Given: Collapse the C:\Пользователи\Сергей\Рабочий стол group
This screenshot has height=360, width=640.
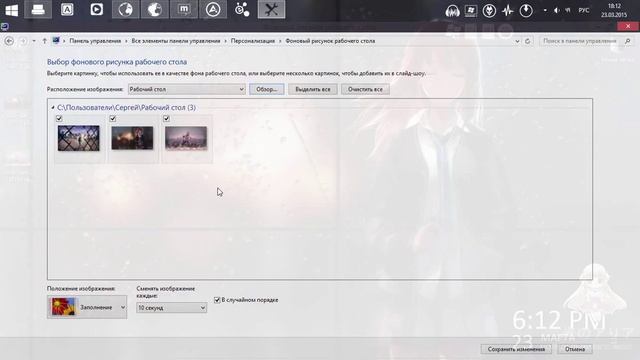Looking at the screenshot, I should [53, 108].
